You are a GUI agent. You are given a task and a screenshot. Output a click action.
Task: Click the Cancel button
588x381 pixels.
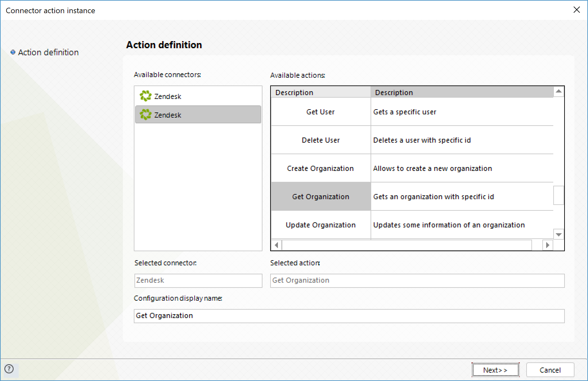[550, 370]
